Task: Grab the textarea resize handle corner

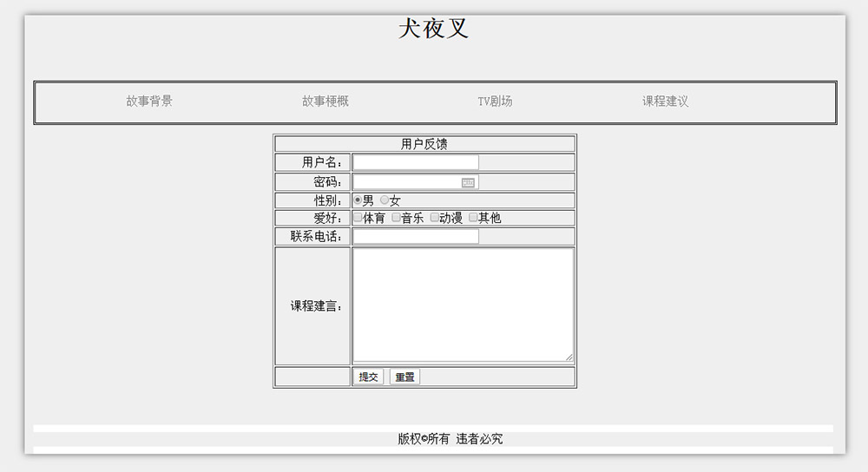Action: pos(569,357)
